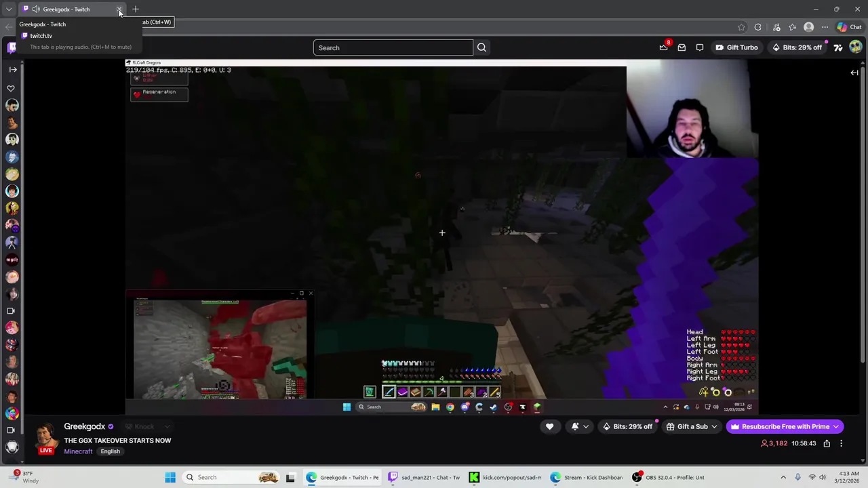Expand the chat panel arrow

(854, 73)
